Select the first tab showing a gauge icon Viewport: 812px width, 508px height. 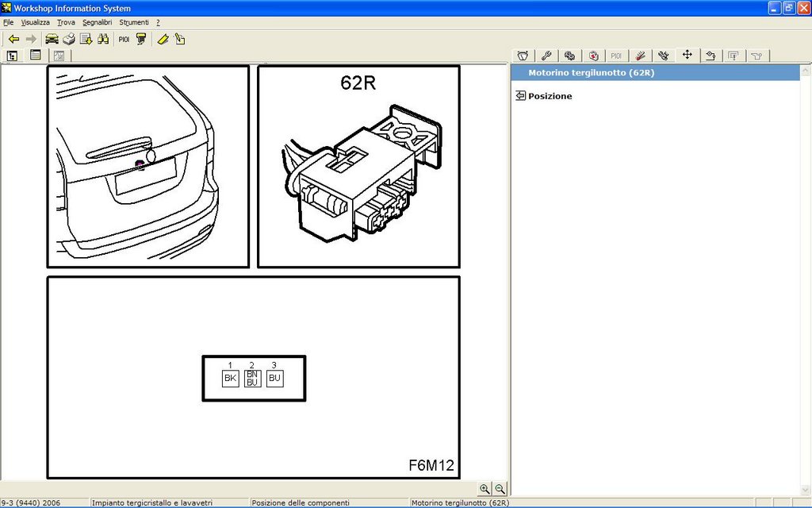coord(523,56)
